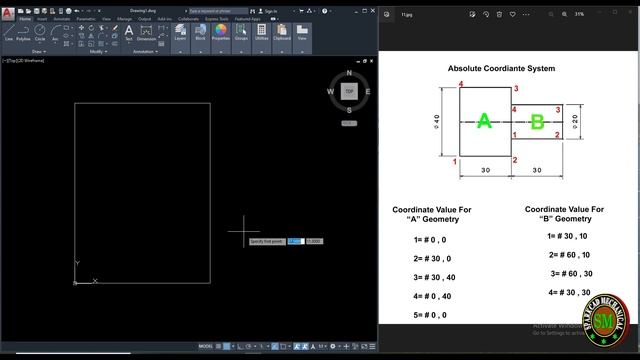Click the zoom in magnifier in Photos viewer
This screenshot has height=360, width=640.
pyautogui.click(x=564, y=14)
